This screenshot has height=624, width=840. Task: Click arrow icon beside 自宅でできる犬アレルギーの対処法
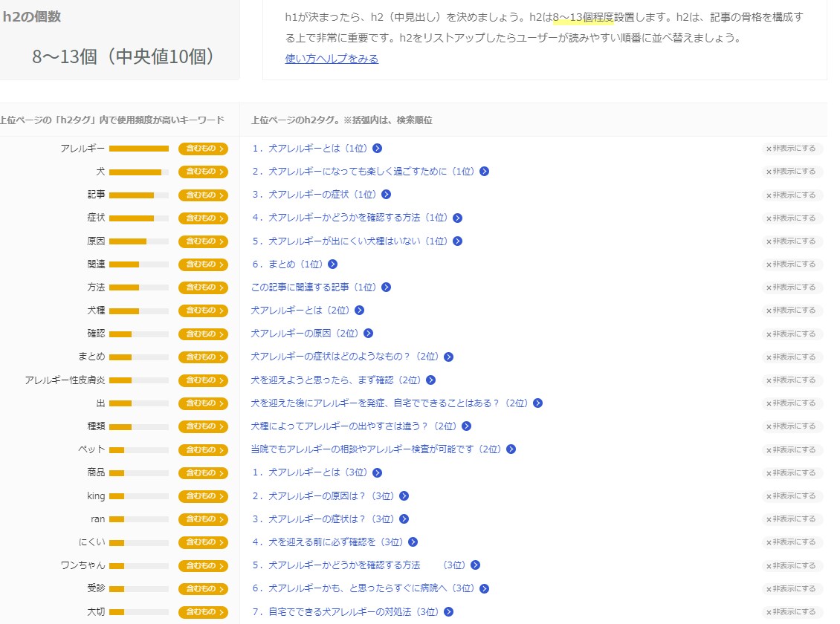click(x=449, y=611)
